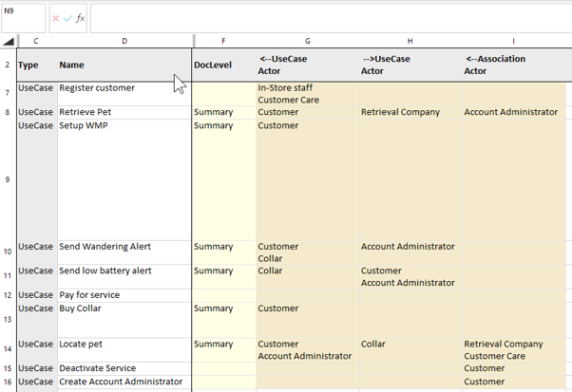This screenshot has width=572, height=392.
Task: Select column F header
Action: click(223, 41)
